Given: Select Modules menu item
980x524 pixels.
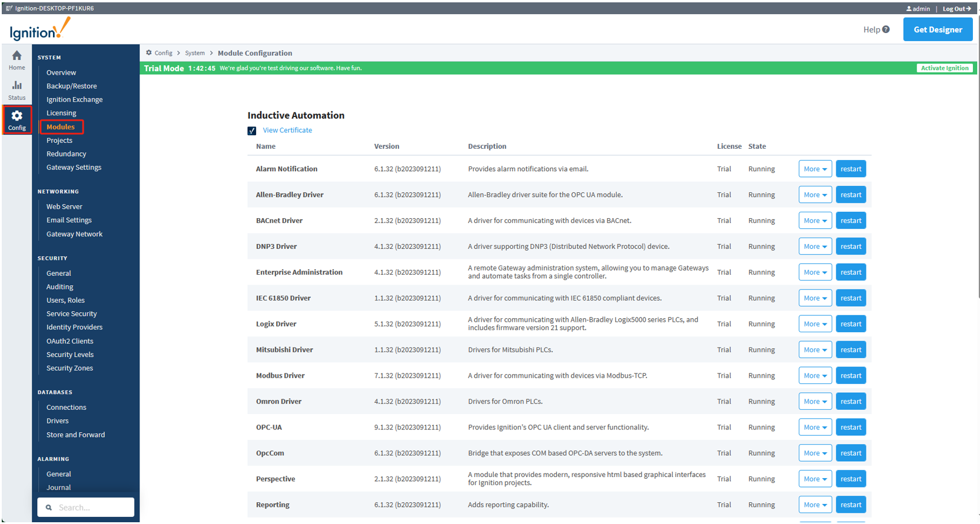Looking at the screenshot, I should click(61, 127).
